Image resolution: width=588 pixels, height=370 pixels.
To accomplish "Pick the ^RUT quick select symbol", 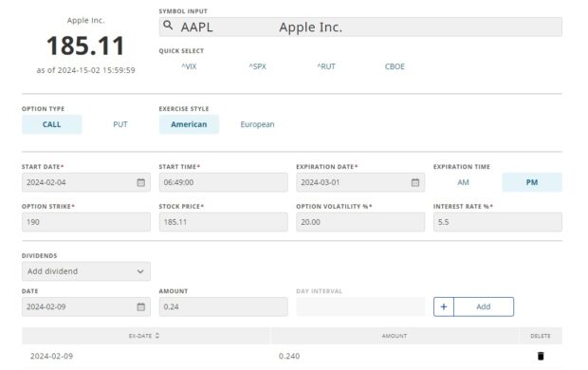I will tap(326, 66).
